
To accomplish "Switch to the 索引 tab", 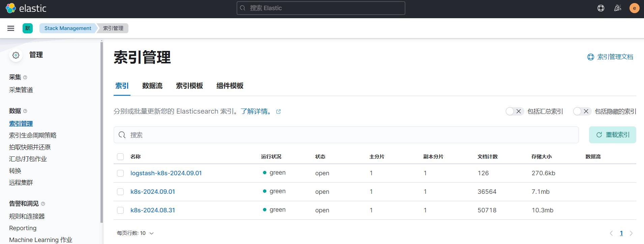I will pos(122,86).
